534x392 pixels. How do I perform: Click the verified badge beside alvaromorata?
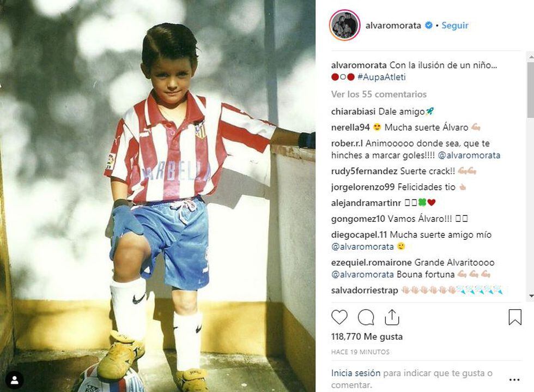429,25
